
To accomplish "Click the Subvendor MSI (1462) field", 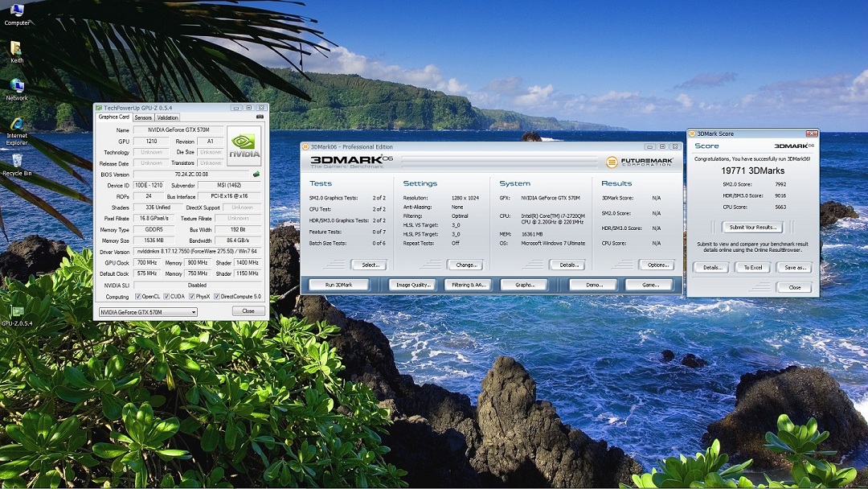I will click(229, 186).
